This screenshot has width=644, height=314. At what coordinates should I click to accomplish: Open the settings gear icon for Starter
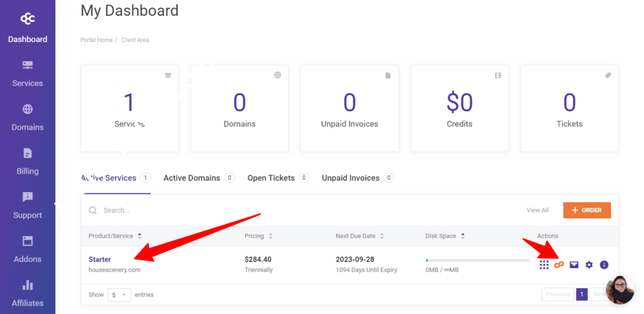tap(589, 265)
